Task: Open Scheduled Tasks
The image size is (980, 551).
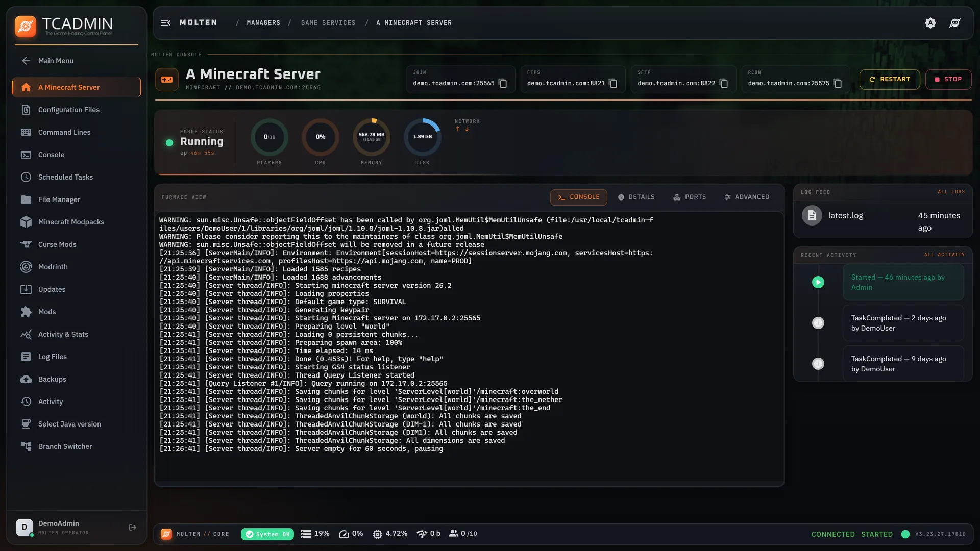Action: point(76,177)
